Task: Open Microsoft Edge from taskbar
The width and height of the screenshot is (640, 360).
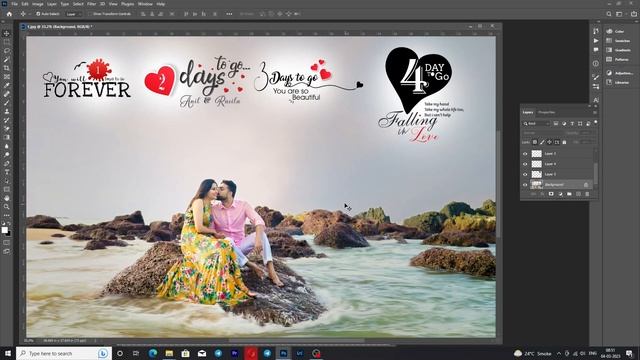Action: click(x=153, y=353)
